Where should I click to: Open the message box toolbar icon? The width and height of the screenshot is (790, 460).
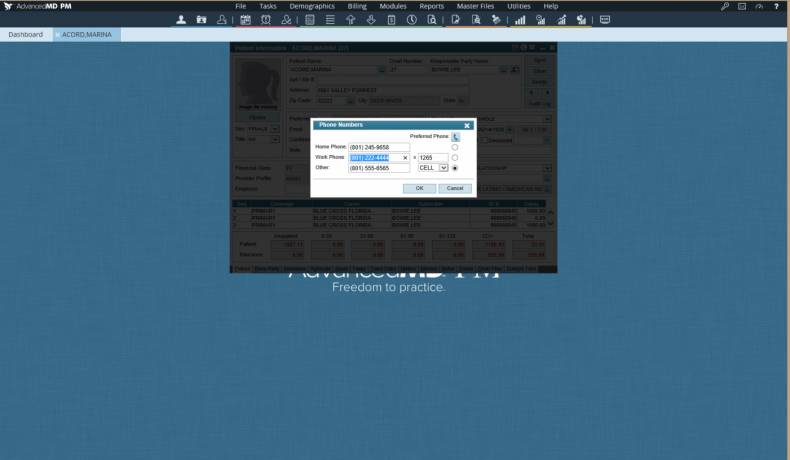tap(605, 20)
